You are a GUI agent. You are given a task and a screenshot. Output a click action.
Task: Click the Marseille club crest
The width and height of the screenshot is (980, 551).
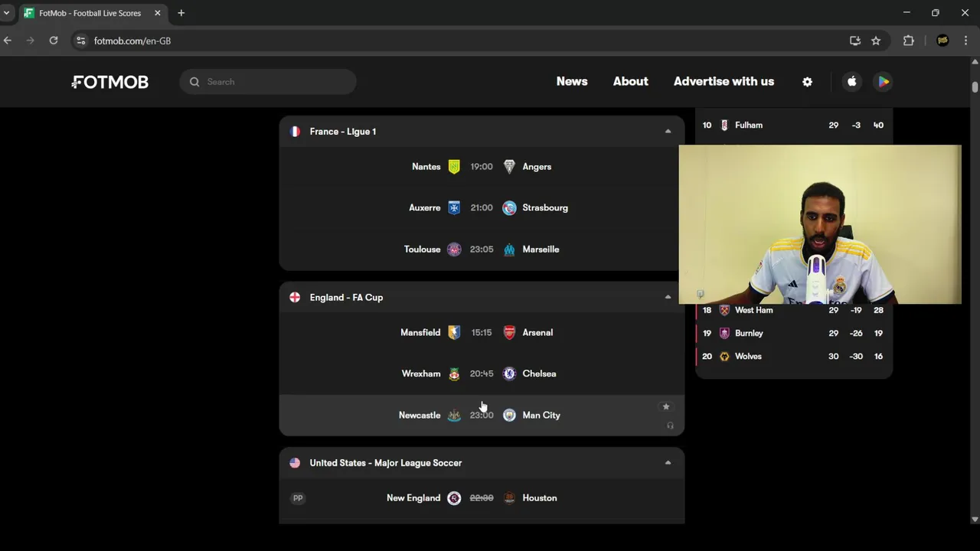509,249
